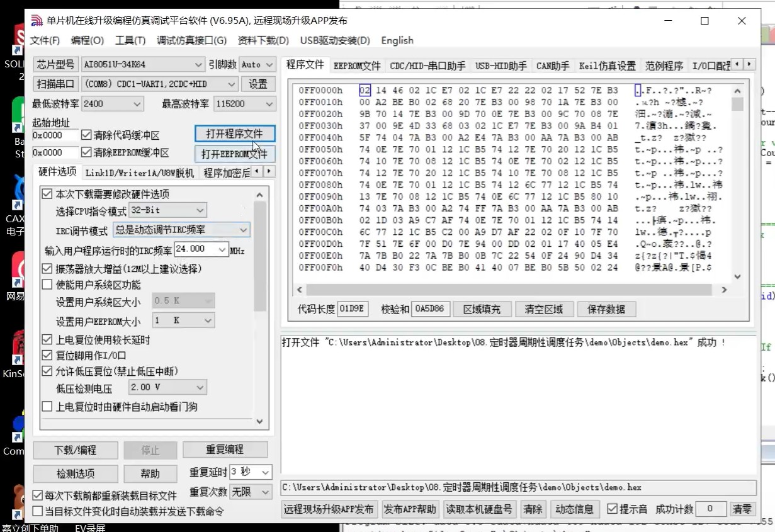Toggle 允许低压复位 checkbox
This screenshot has height=532, width=775.
pyautogui.click(x=47, y=371)
